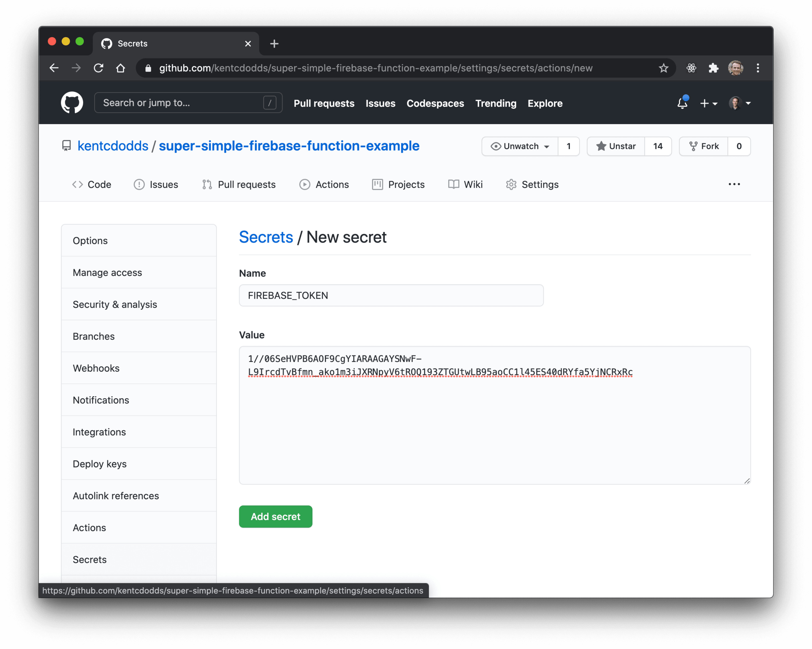This screenshot has width=812, height=649.
Task: Click the browser forward arrow
Action: (76, 68)
